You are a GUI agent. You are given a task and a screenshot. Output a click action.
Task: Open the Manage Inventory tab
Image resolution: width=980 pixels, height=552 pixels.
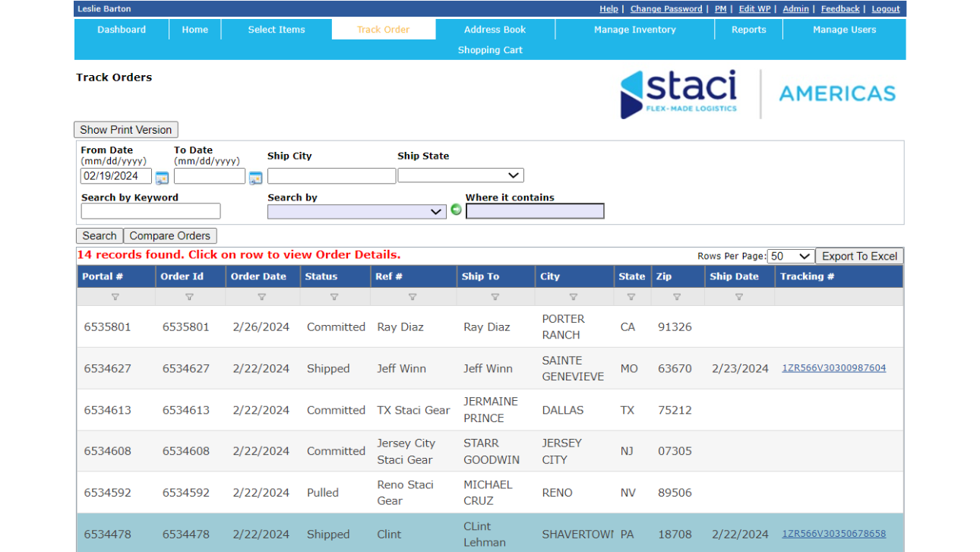tap(635, 30)
